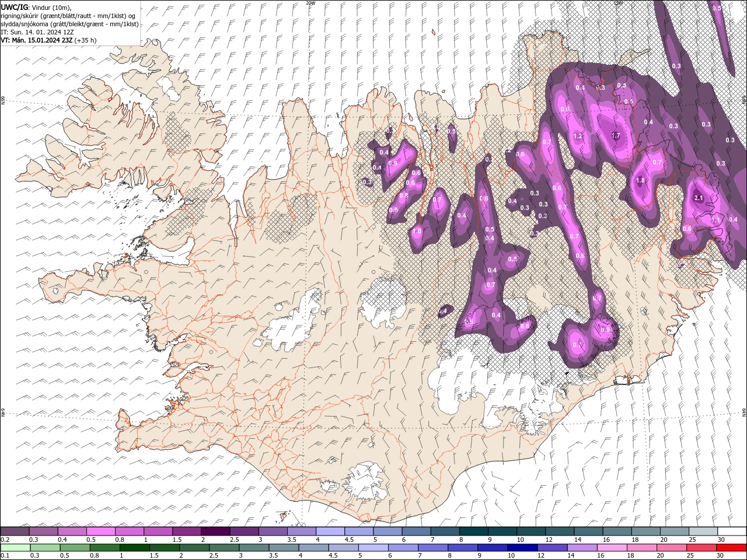Viewport: 747px width, 560px height.
Task: Select top-row legend swatch between 0.8 and 1
Action: click(x=129, y=531)
